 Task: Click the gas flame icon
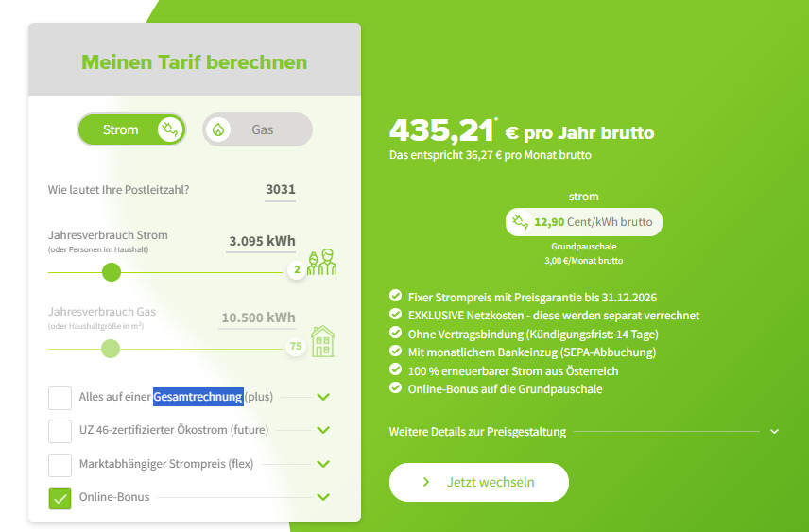(218, 129)
